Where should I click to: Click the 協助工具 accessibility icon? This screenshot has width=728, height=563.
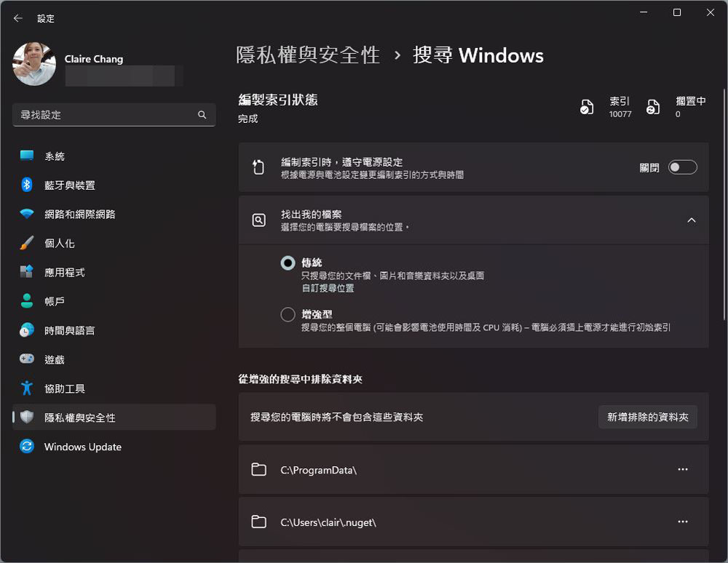tap(27, 388)
